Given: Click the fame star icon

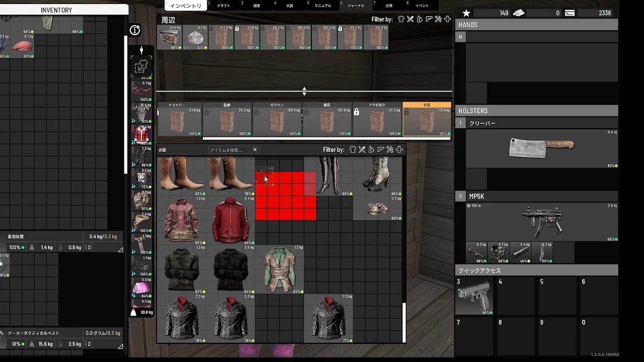Looking at the screenshot, I should [466, 13].
